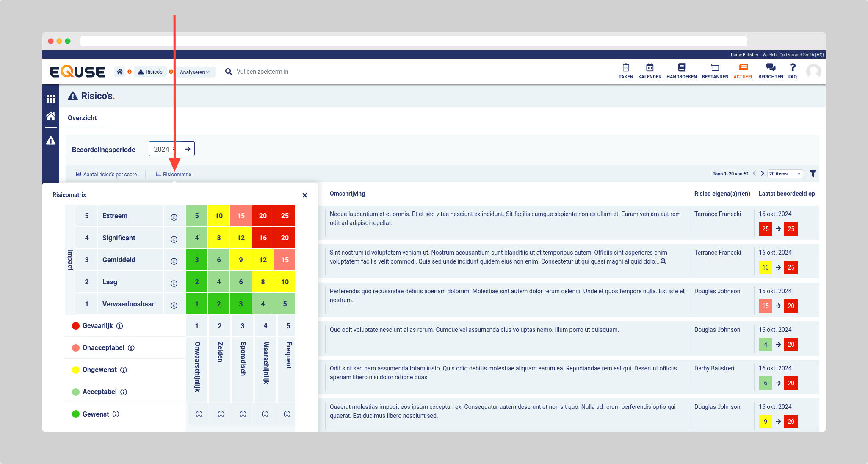
Task: Click the red 25 cell in risicomatrix
Action: [x=285, y=216]
